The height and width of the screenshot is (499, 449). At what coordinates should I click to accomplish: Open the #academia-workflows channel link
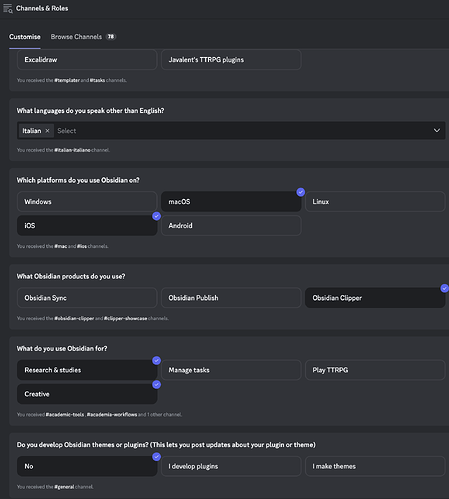click(x=112, y=415)
